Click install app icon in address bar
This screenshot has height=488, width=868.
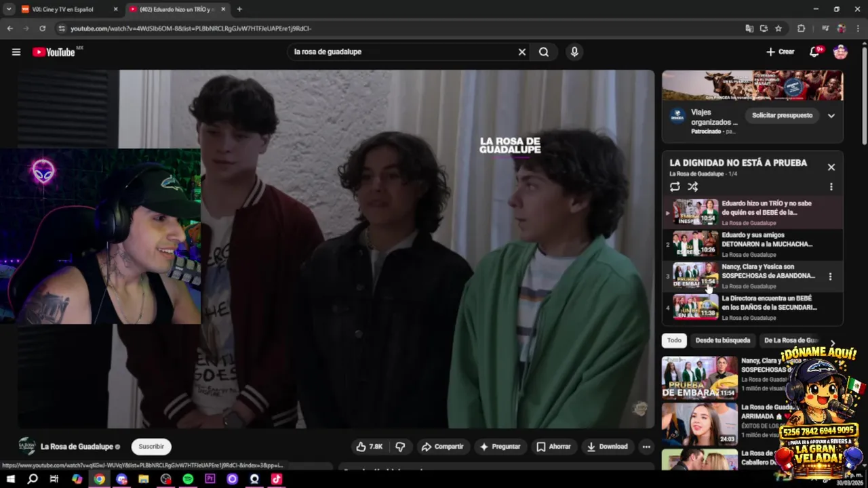[x=764, y=28]
